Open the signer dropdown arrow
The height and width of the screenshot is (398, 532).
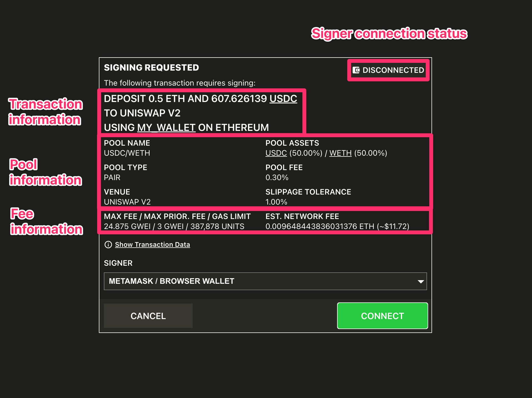(421, 282)
